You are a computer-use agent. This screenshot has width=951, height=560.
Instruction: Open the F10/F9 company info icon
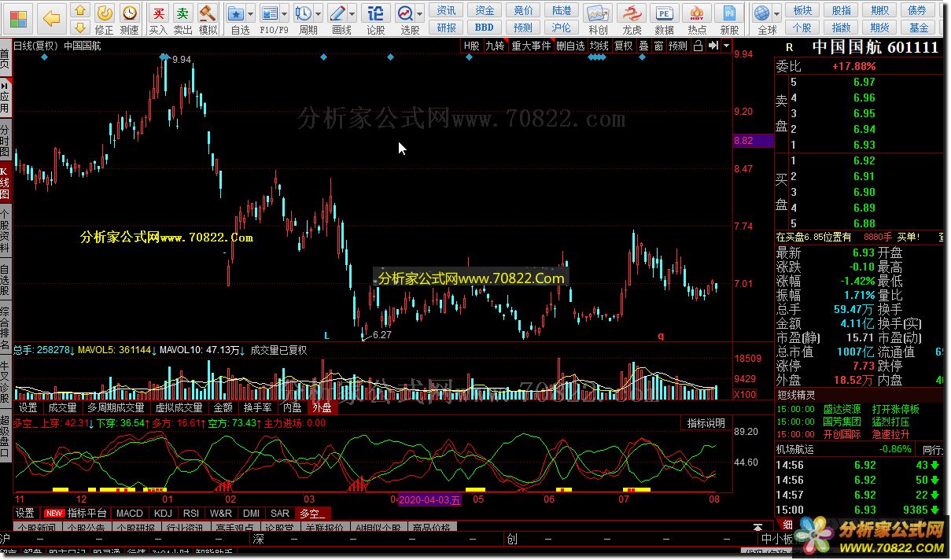[x=270, y=13]
